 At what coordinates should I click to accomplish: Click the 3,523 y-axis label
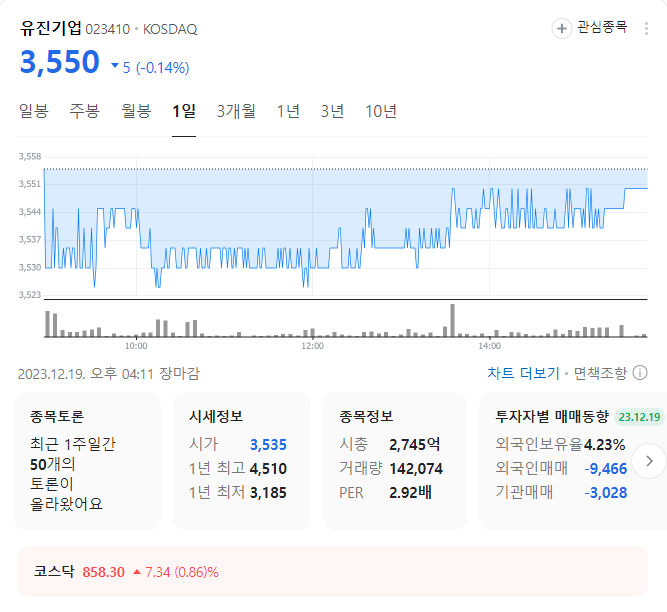(30, 295)
